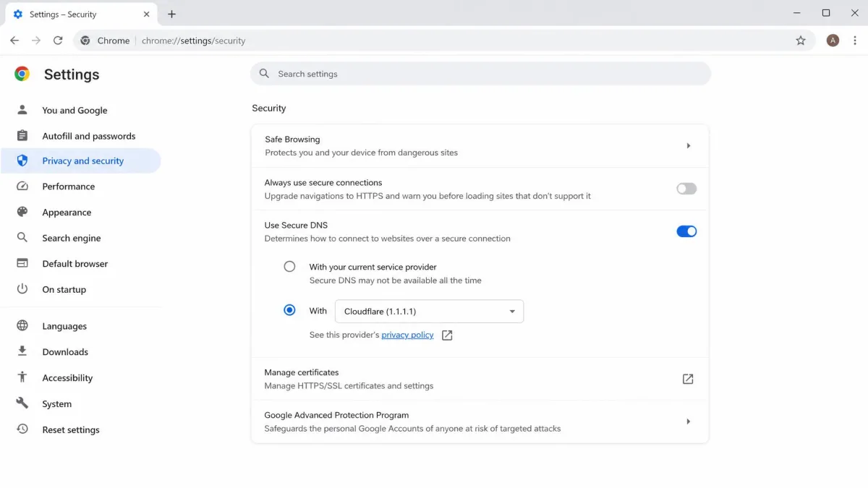Viewport: 868px width, 488px height.
Task: Open Accessibility settings
Action: coord(67,378)
